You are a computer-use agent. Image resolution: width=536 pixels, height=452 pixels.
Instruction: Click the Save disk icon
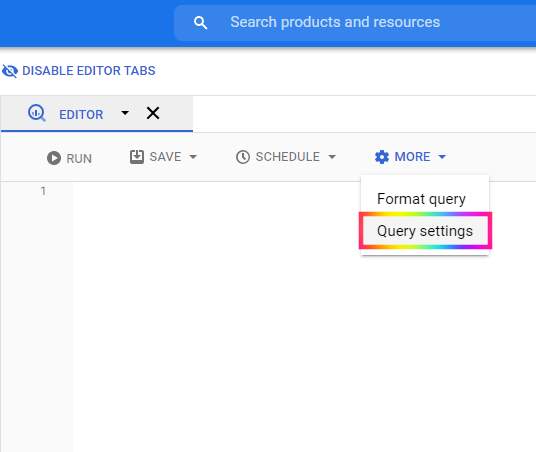137,157
